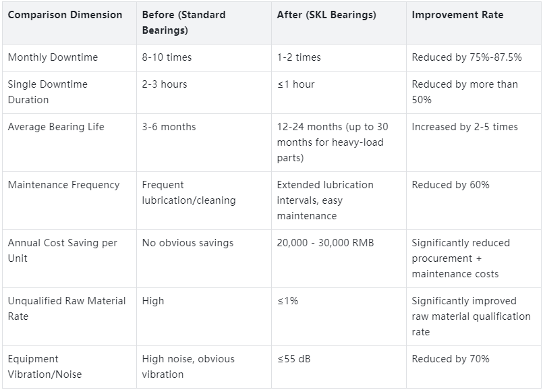The width and height of the screenshot is (545, 392).
Task: Select the 'Maintenance Frequency' row label
Action: (x=63, y=185)
